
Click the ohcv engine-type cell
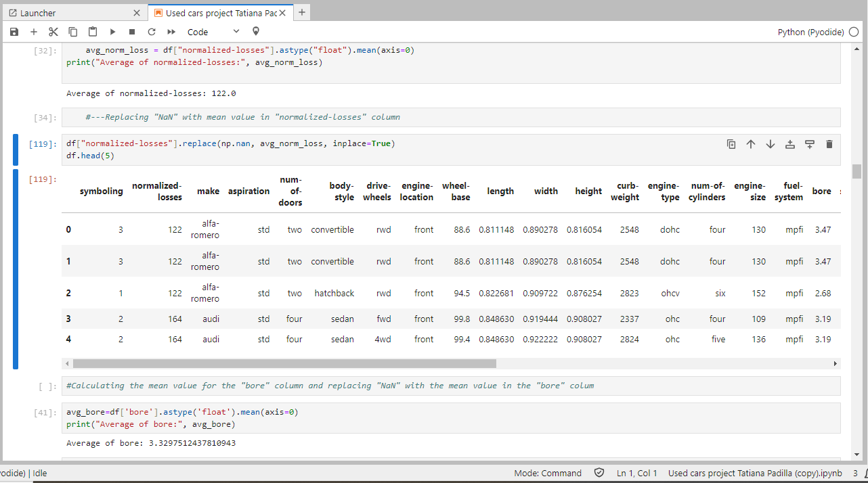coord(670,294)
